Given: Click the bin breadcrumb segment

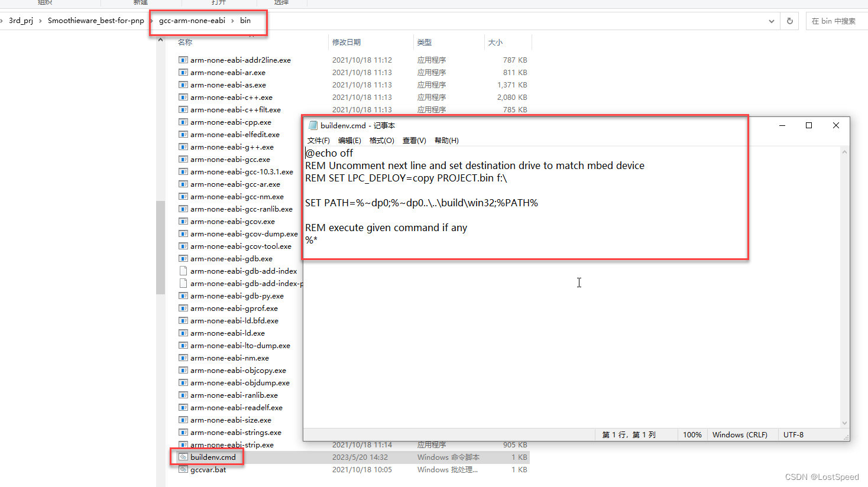Looking at the screenshot, I should pos(245,20).
